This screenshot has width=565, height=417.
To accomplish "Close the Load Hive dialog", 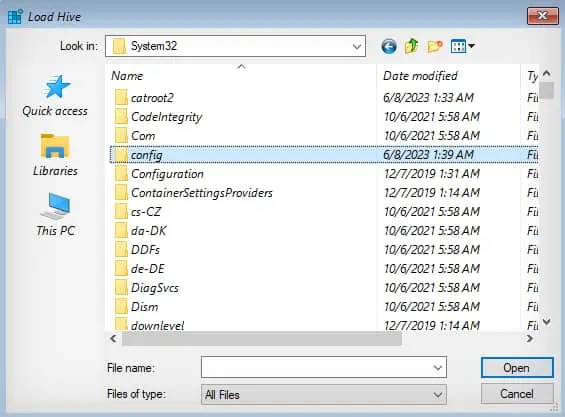I will [542, 16].
